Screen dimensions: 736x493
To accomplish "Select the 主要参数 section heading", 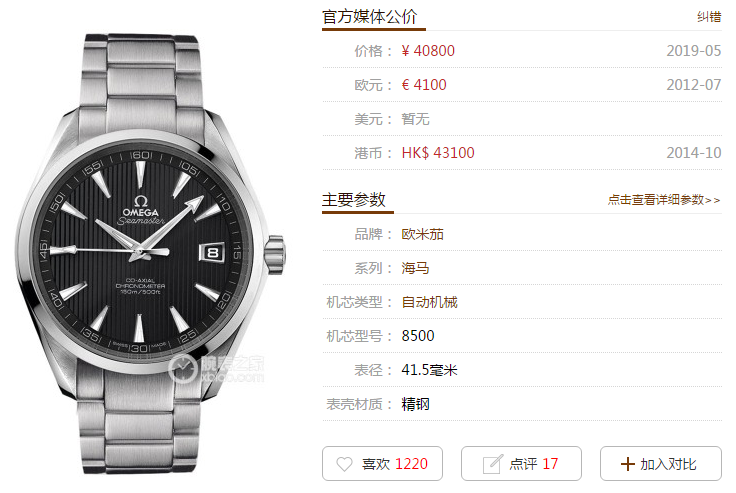I will 354,200.
